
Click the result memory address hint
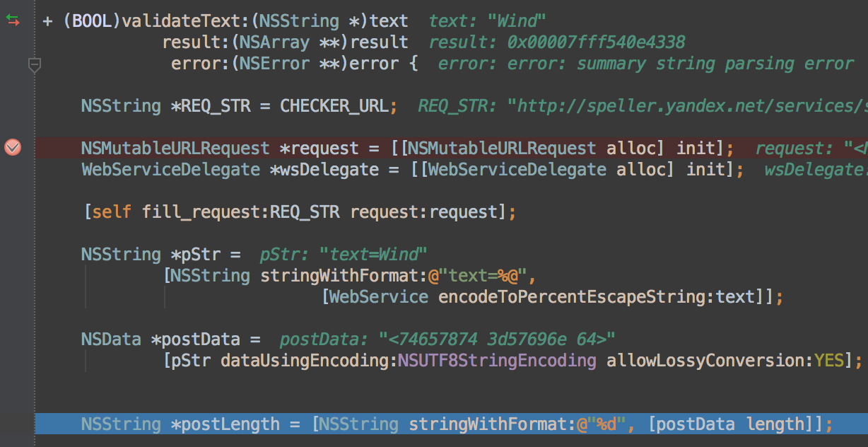556,42
